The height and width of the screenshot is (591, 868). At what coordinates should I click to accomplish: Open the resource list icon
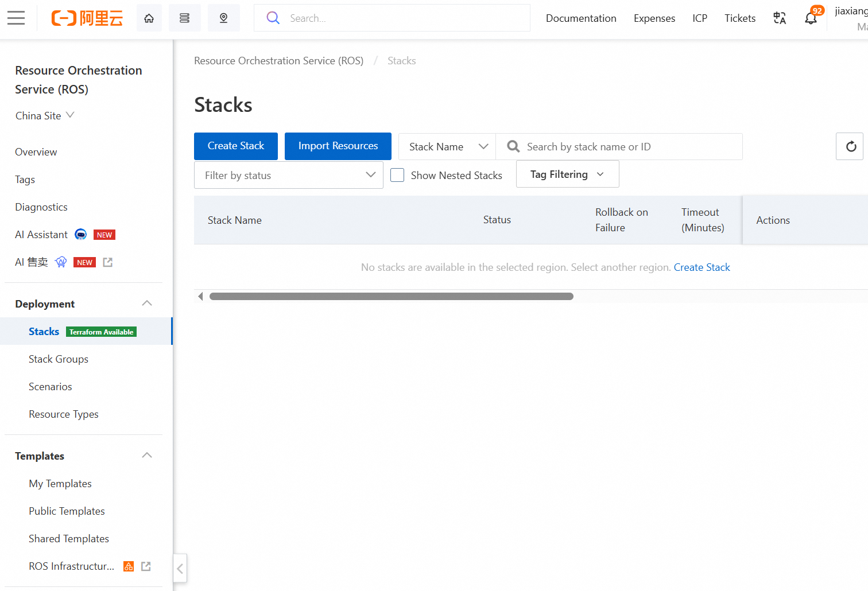pos(185,18)
